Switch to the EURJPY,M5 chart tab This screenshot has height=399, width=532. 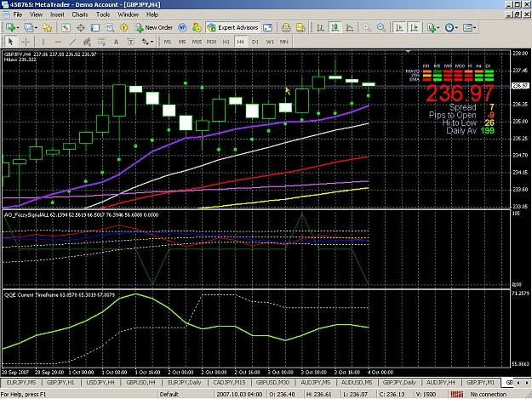click(x=21, y=382)
